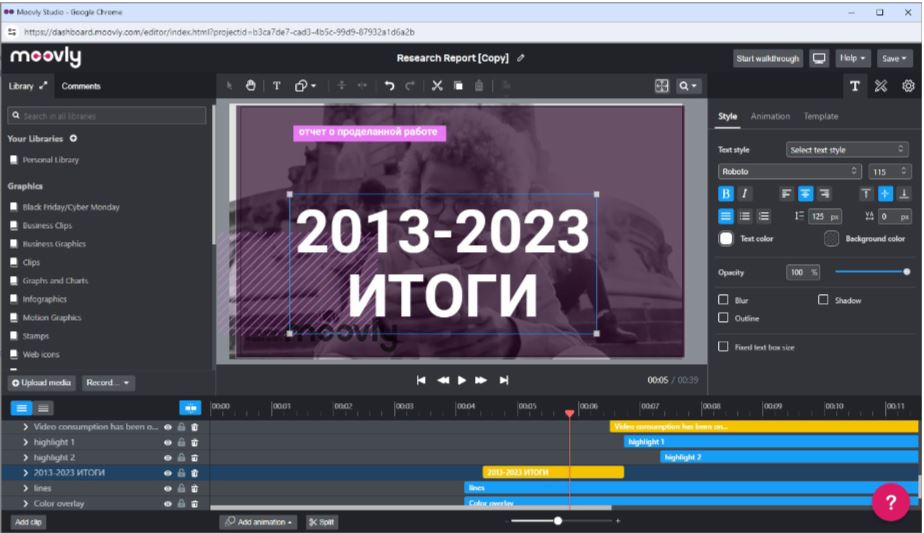The width and height of the screenshot is (924, 533).
Task: Hide the Color overlay layer
Action: [x=168, y=504]
